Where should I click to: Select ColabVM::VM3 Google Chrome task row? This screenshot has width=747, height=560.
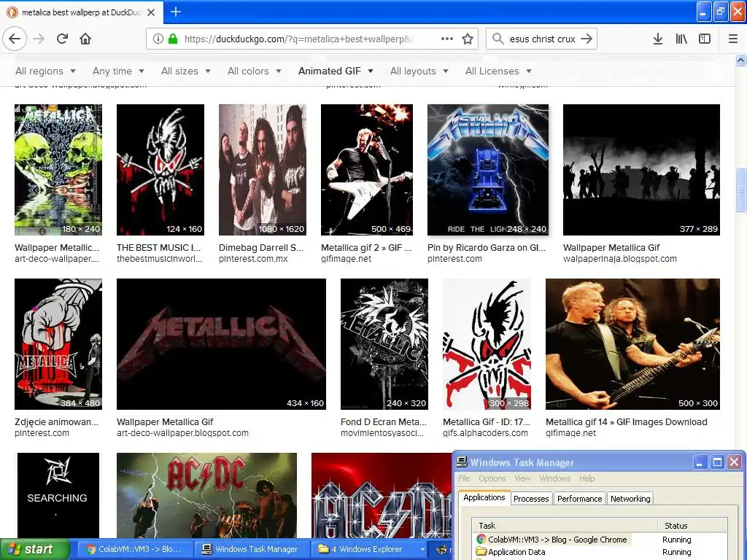pyautogui.click(x=599, y=540)
